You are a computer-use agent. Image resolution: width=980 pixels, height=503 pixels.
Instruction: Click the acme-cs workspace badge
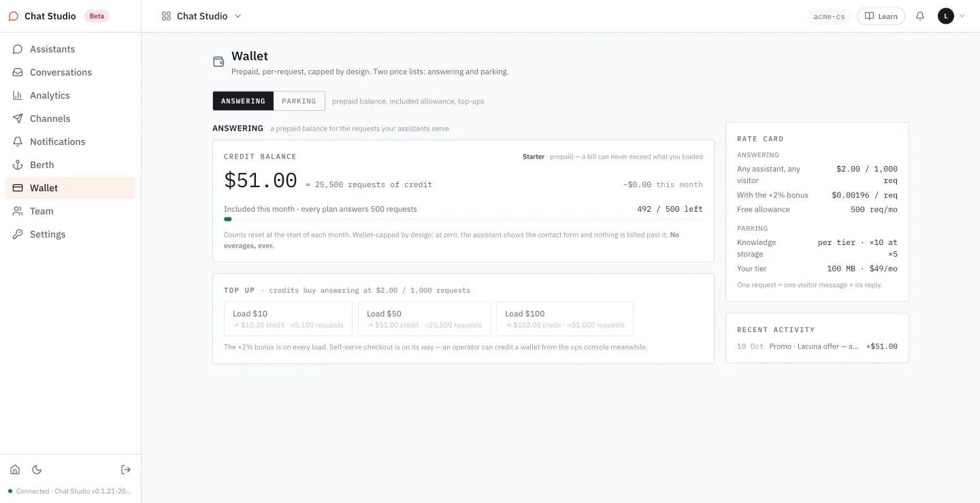(x=829, y=16)
